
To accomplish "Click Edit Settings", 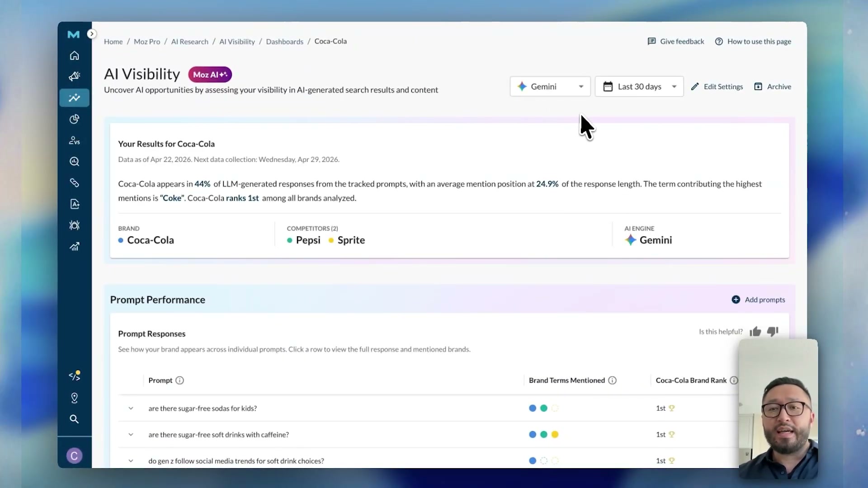I will 717,86.
